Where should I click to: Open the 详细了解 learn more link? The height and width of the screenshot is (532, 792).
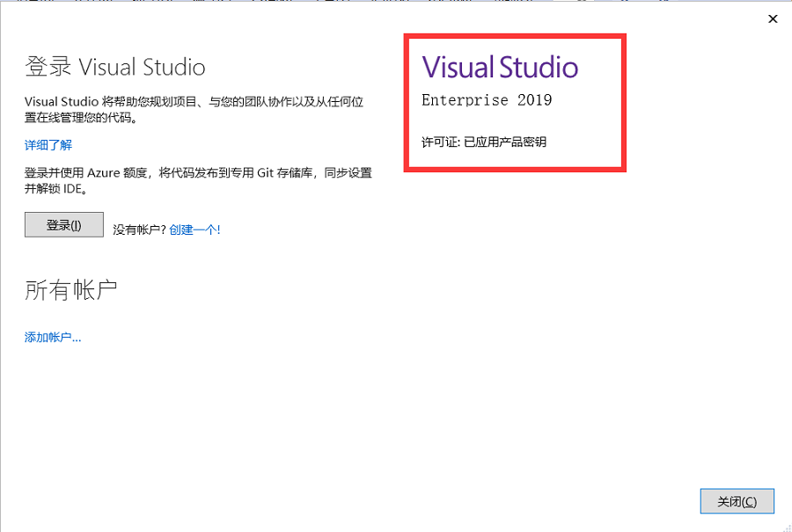[x=48, y=145]
